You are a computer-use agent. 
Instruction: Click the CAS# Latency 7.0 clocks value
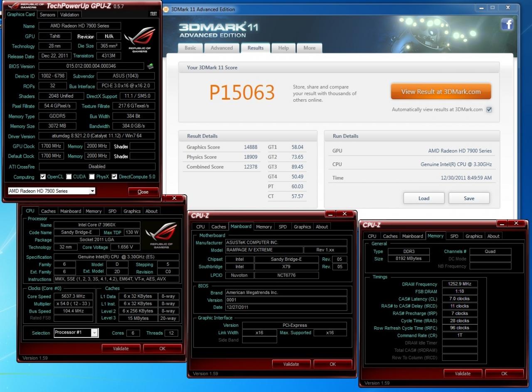[x=460, y=299]
